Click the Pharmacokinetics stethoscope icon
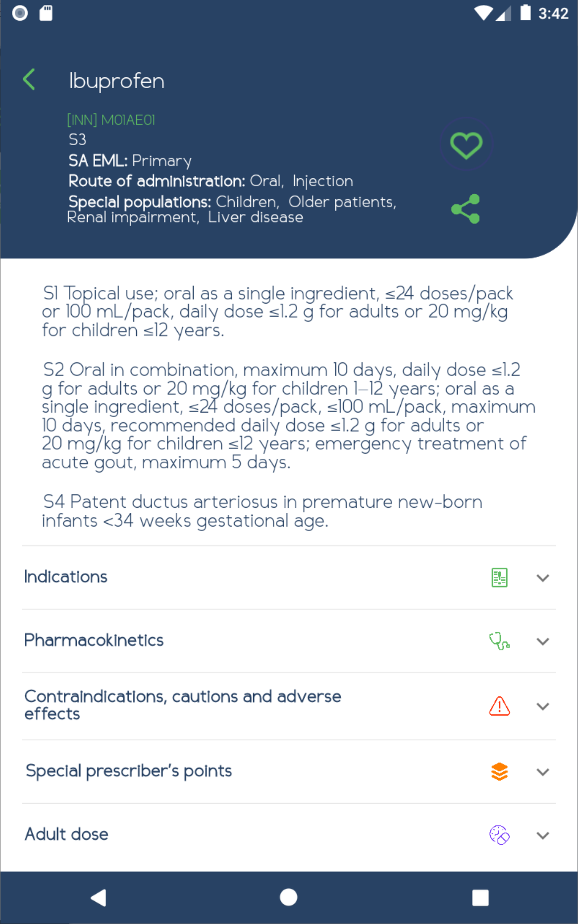The width and height of the screenshot is (578, 924). [499, 641]
